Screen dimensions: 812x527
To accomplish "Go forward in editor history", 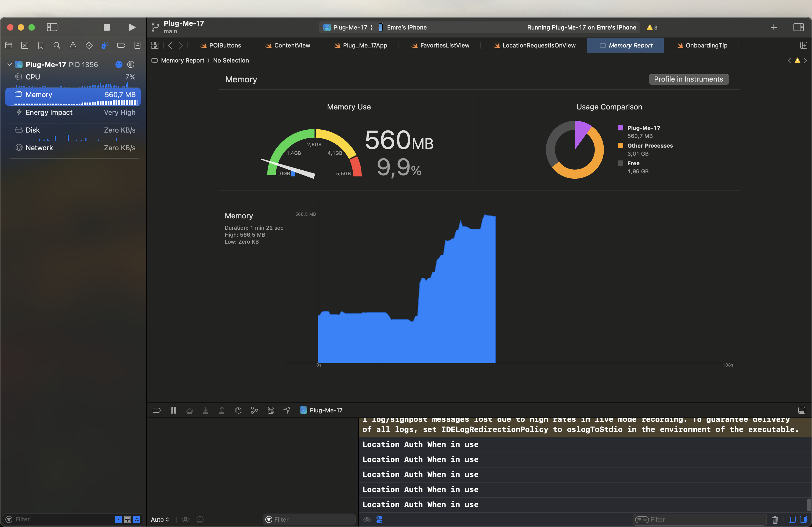I will pos(181,45).
